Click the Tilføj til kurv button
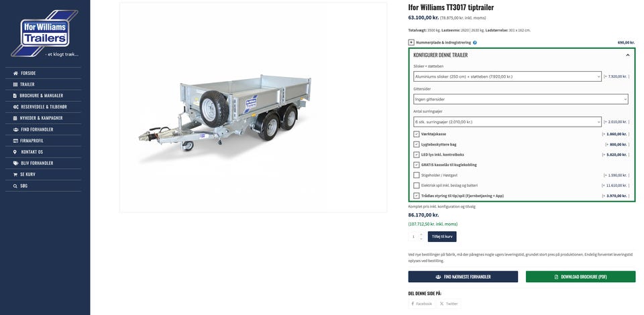This screenshot has height=315, width=644. (442, 237)
